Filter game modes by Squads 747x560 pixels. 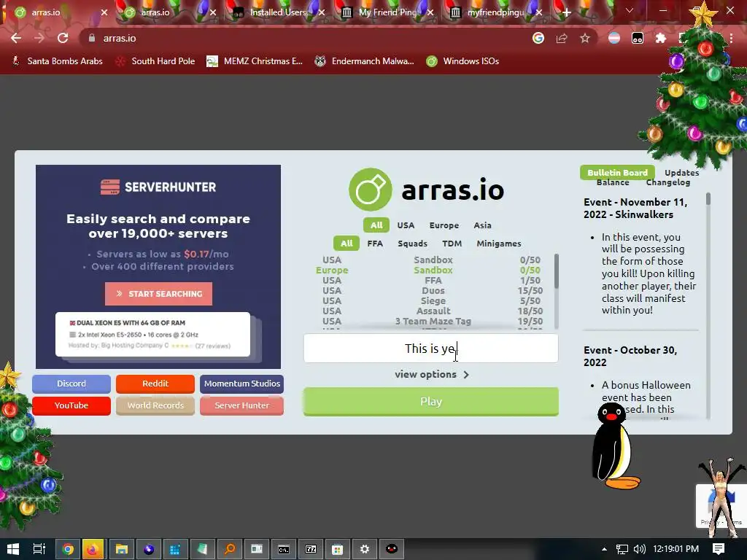point(413,244)
